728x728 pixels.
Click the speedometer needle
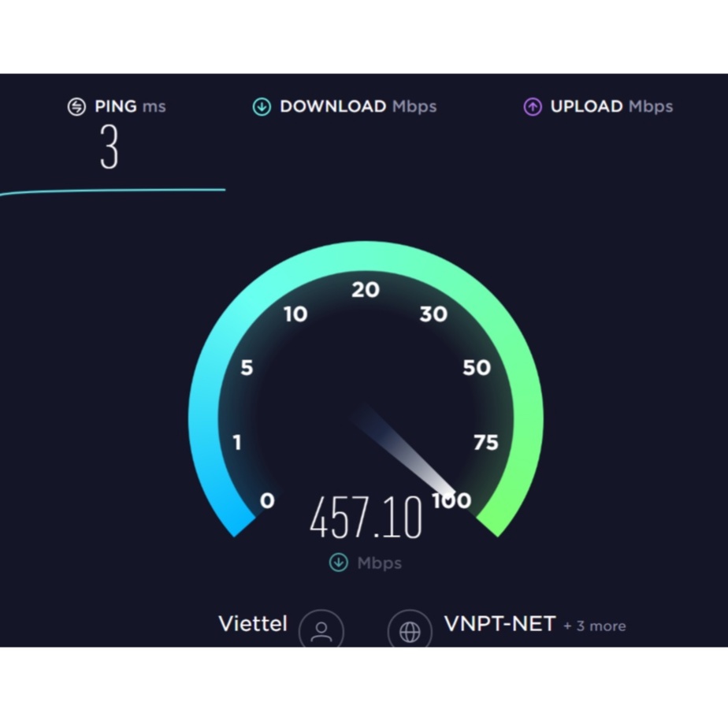(403, 451)
